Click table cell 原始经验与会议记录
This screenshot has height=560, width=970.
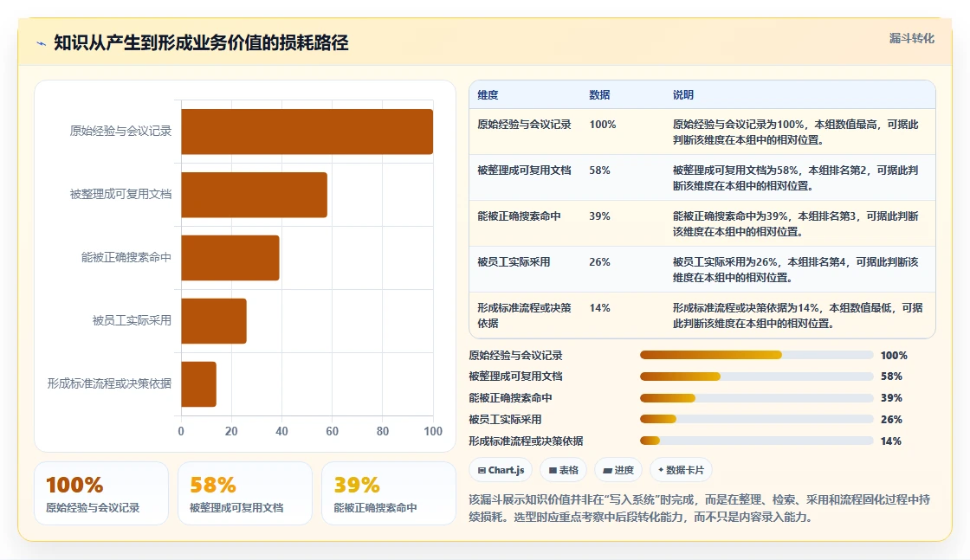tap(524, 125)
